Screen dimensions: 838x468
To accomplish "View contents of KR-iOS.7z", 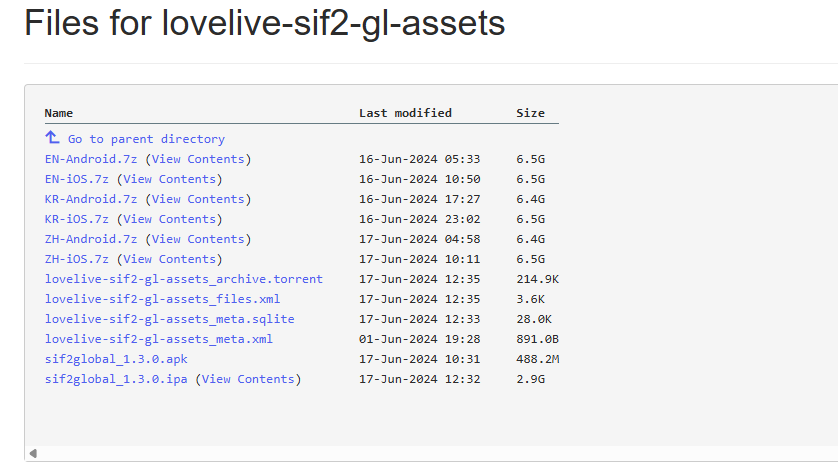I will coord(169,219).
